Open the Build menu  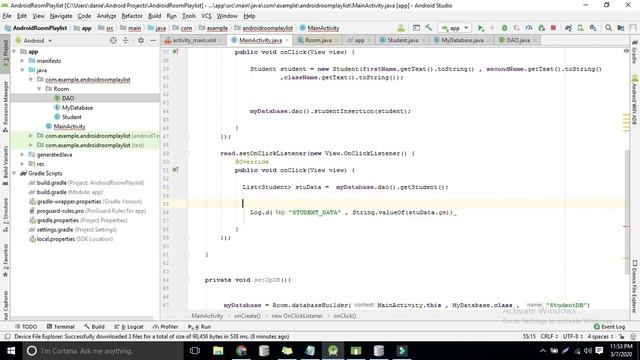[154, 16]
